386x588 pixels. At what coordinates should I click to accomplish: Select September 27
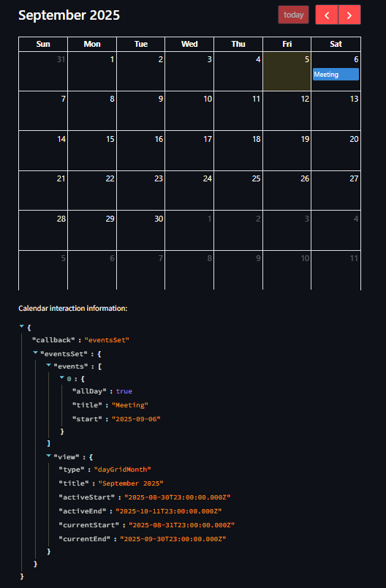tap(336, 190)
